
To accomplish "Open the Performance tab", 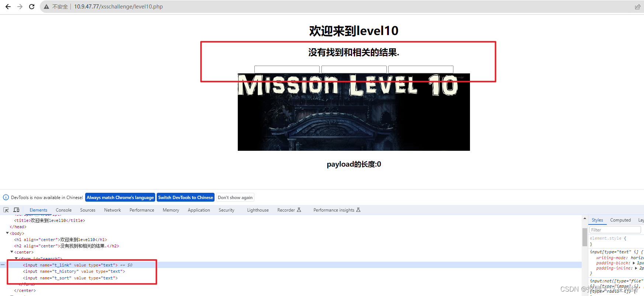I will point(142,210).
